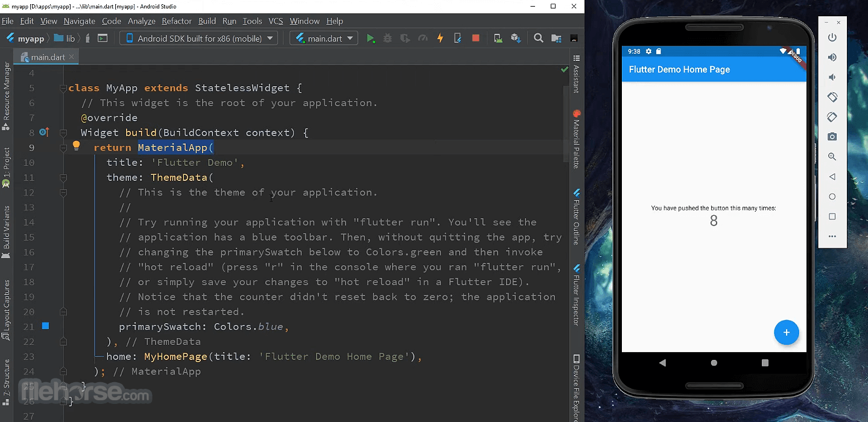Collapse the MaterialApp fold marker on line 9
Viewport: 868px width, 422px height.
(63, 148)
